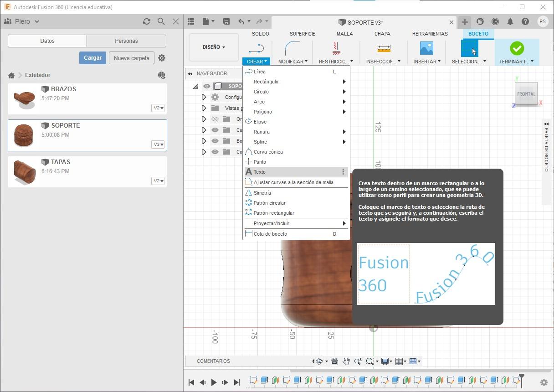Show the hidden Origen folder in navigator
This screenshot has width=554, height=392.
[215, 119]
